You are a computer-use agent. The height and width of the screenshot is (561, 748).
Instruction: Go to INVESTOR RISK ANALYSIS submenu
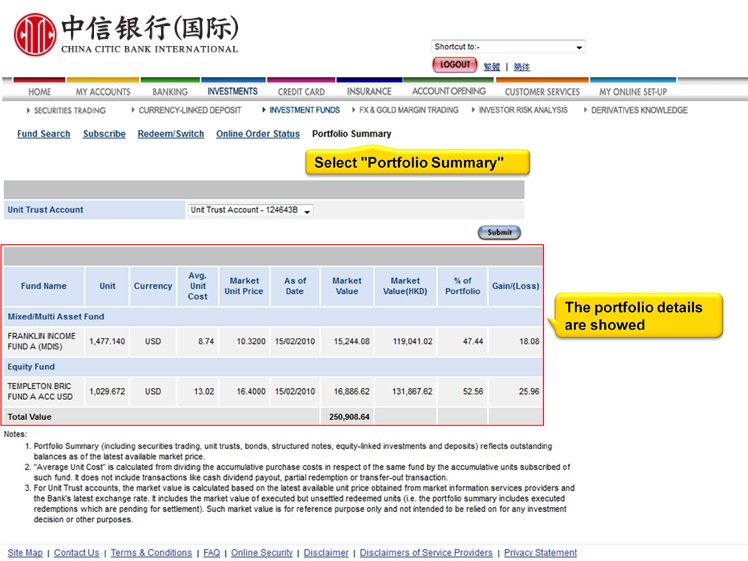523,110
